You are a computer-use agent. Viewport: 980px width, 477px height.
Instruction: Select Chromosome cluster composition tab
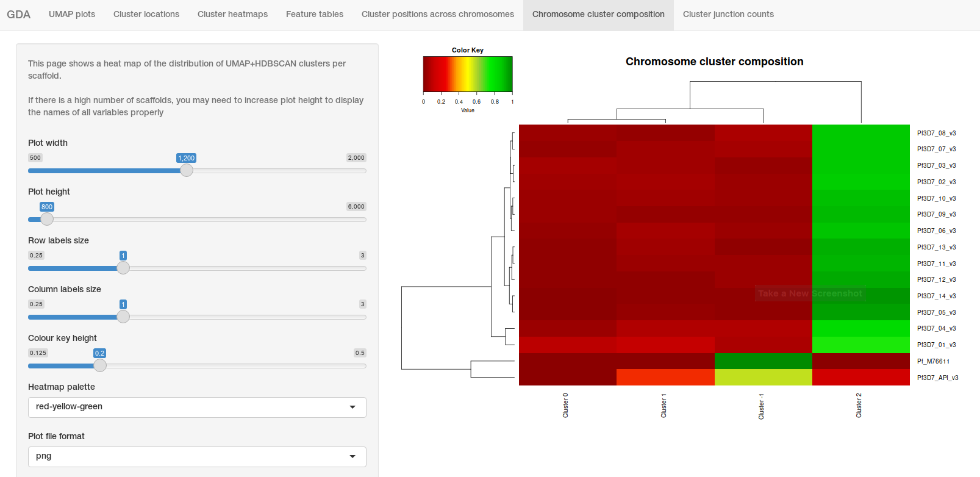point(598,14)
